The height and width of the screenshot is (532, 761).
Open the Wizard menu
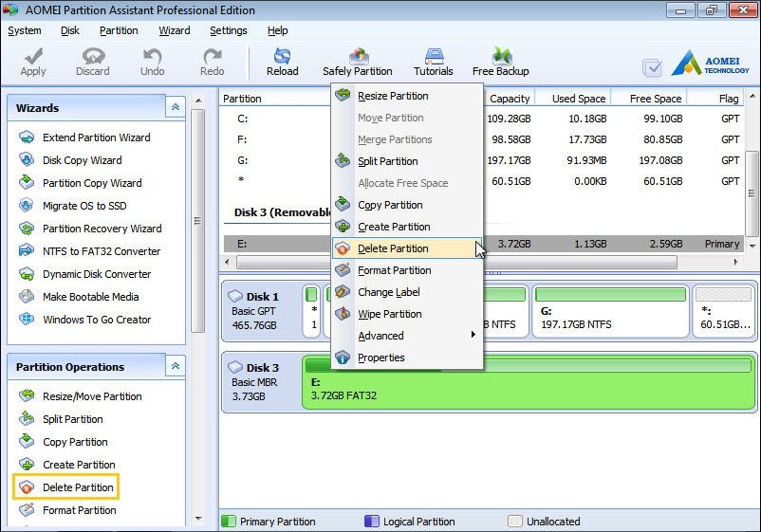coord(175,30)
